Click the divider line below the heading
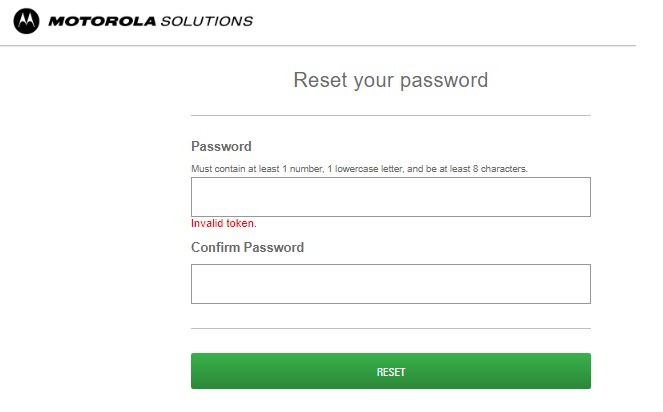Viewport: 663px width, 412px height. click(391, 115)
